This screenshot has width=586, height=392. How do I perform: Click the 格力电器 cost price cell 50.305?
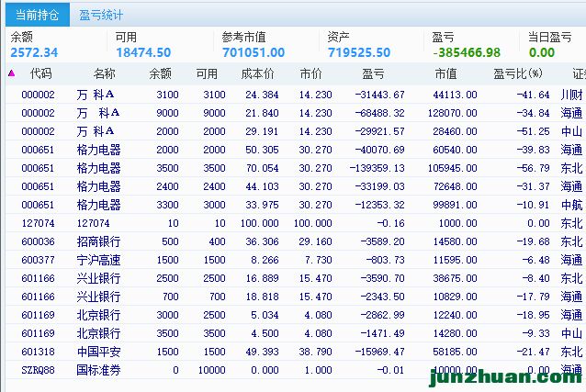(262, 150)
